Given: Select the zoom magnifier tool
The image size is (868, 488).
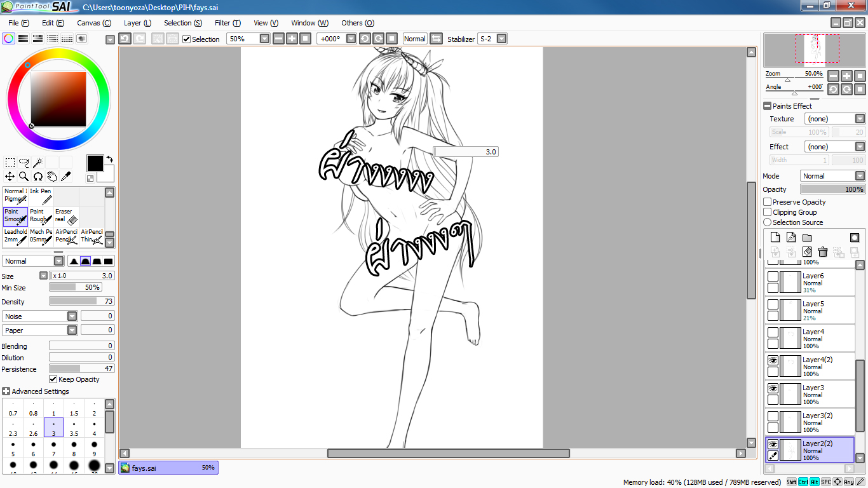Looking at the screenshot, I should pyautogui.click(x=24, y=176).
